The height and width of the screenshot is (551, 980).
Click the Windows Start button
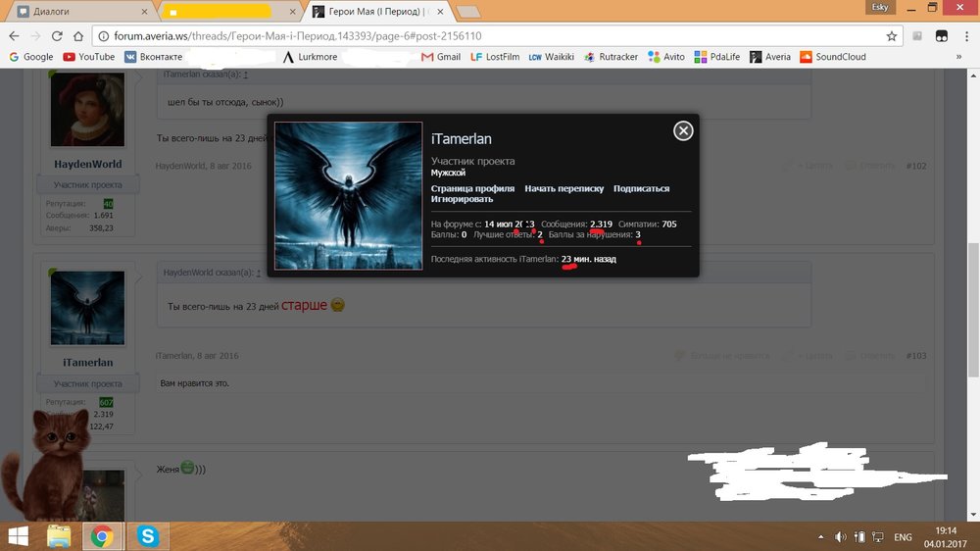[18, 535]
